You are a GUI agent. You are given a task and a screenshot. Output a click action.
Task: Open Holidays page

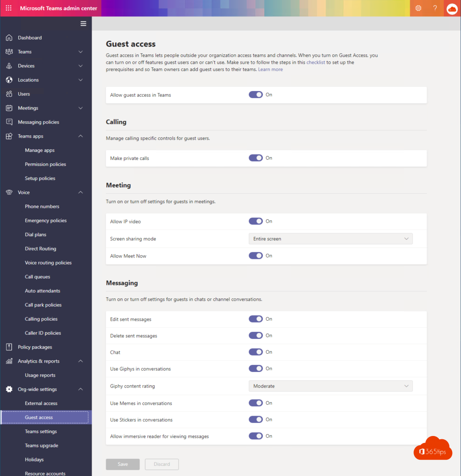pos(34,460)
